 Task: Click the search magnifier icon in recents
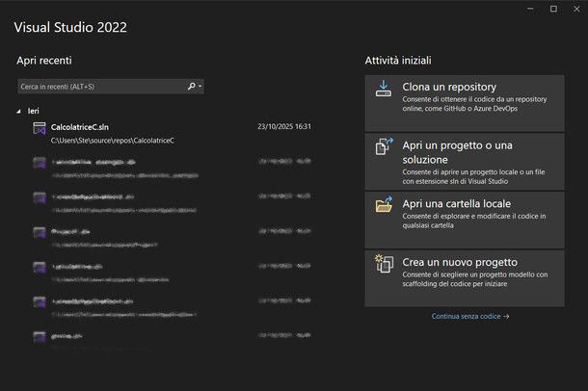click(191, 86)
